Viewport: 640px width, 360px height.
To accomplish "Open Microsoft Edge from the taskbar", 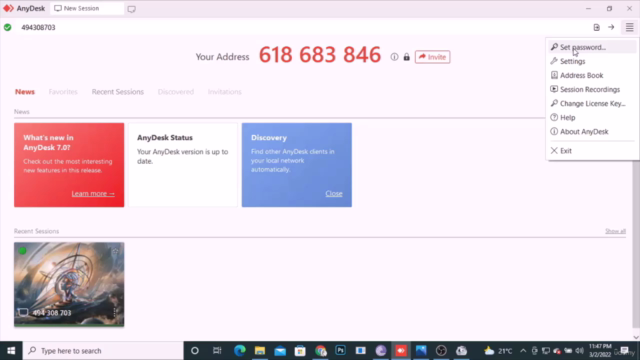I will pyautogui.click(x=240, y=351).
